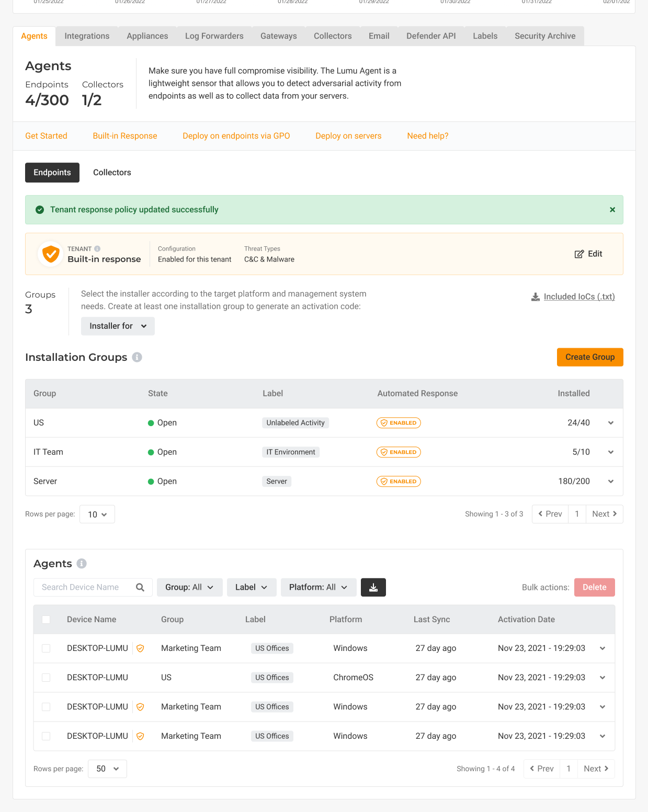Select the ChromeOS agent row checkbox

tap(46, 678)
